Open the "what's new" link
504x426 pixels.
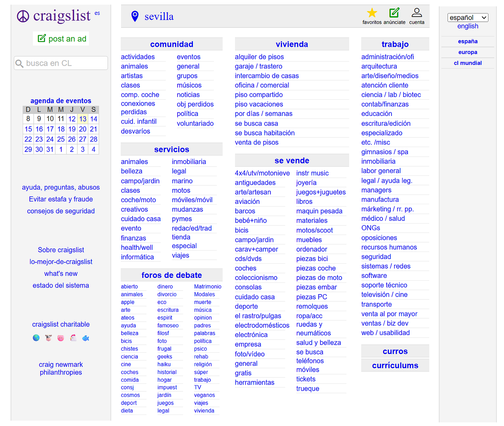[x=61, y=273]
